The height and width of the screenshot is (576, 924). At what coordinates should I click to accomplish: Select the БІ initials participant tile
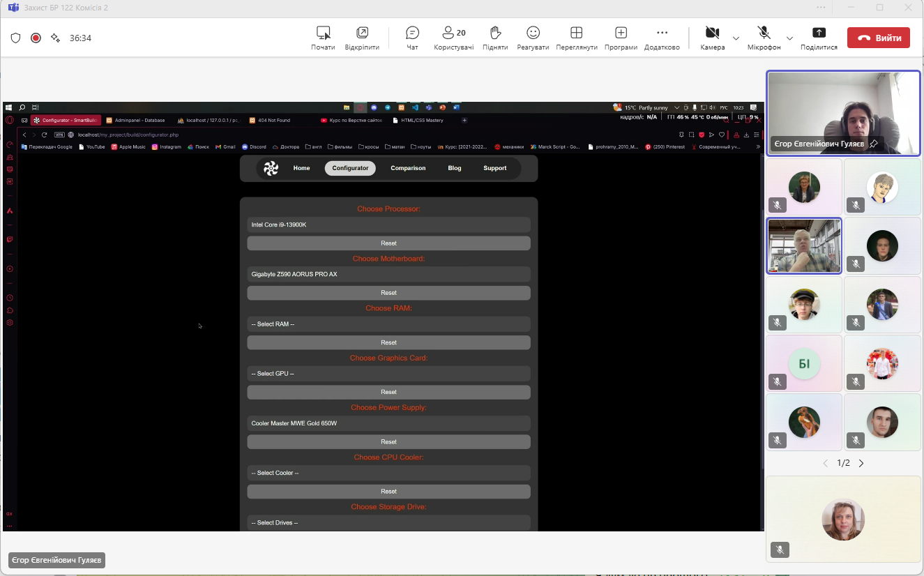click(x=804, y=363)
